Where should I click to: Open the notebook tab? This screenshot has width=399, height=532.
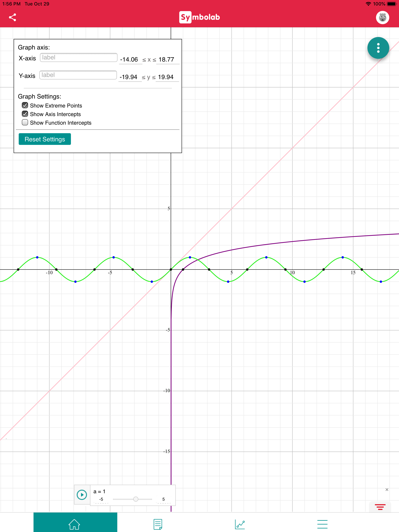pos(158,524)
